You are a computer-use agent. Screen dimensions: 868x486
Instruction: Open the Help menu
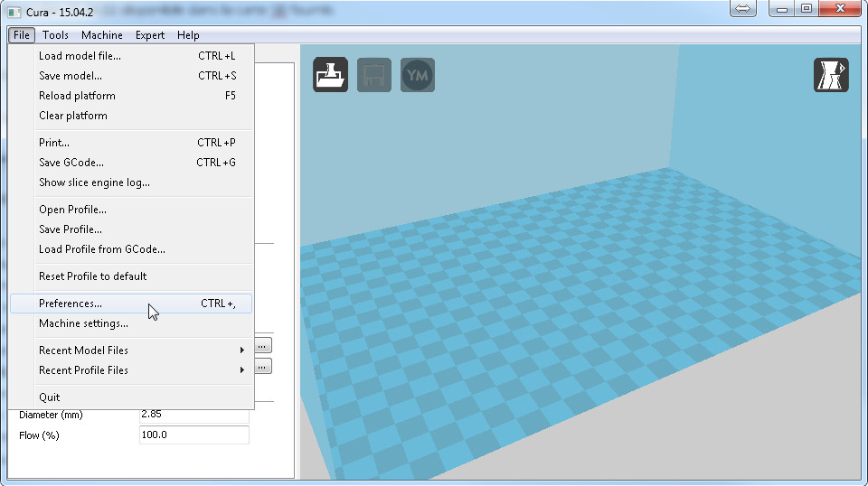point(188,35)
